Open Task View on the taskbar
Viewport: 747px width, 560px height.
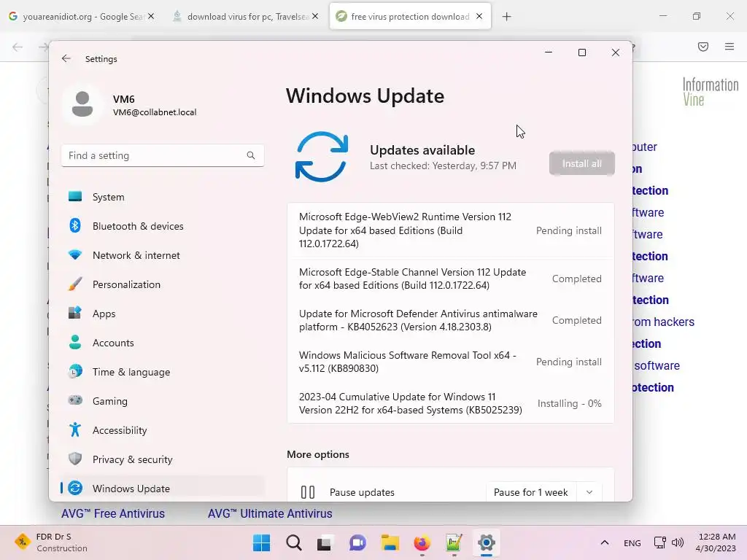click(x=325, y=542)
